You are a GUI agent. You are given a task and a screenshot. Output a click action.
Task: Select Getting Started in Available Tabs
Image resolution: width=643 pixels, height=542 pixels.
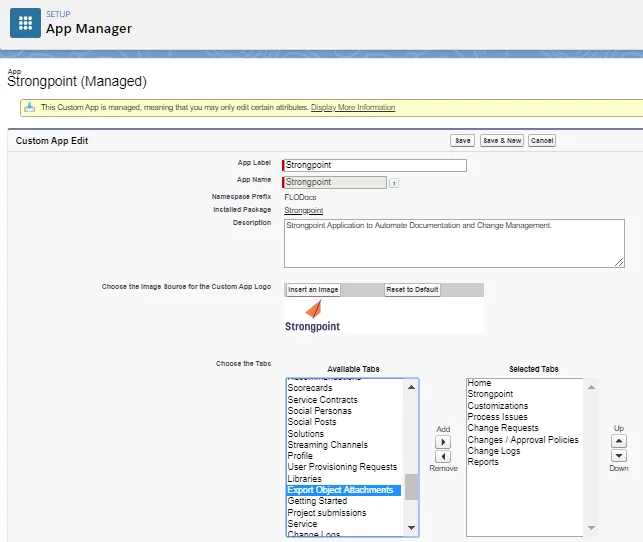pyautogui.click(x=317, y=501)
